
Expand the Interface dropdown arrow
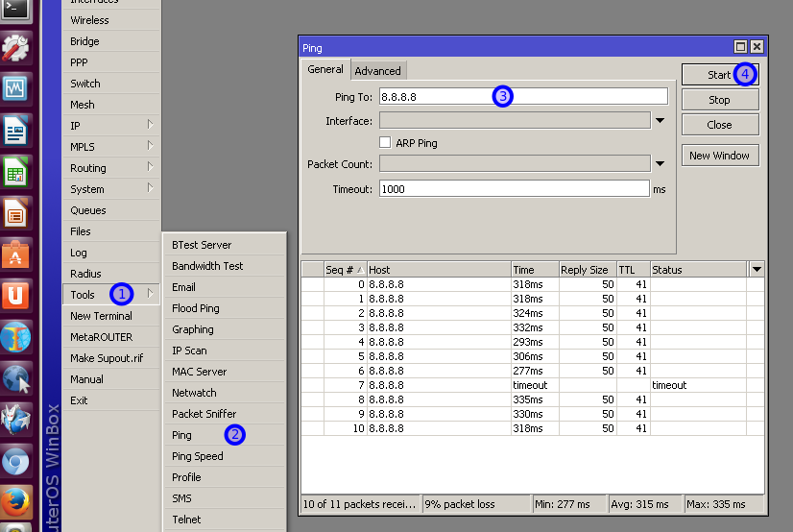(660, 121)
